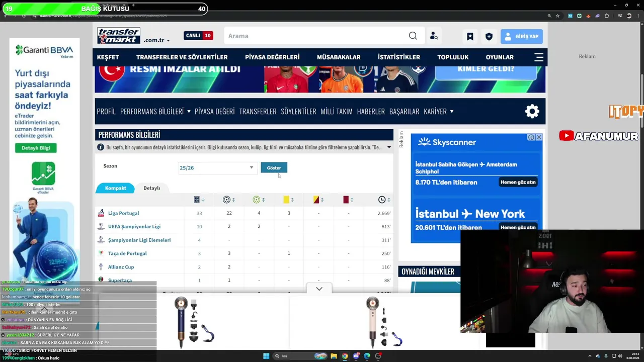
Task: Open the Topluluk menu
Action: 453,57
